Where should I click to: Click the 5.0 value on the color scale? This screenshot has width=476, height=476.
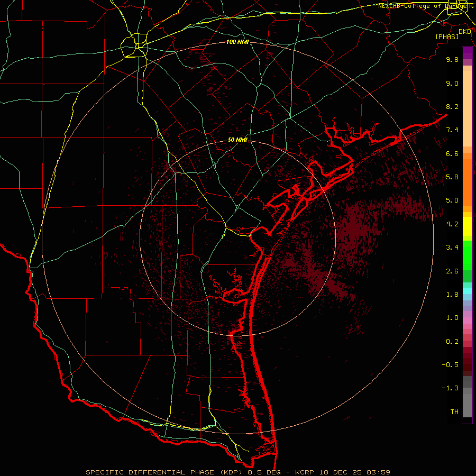pyautogui.click(x=452, y=200)
